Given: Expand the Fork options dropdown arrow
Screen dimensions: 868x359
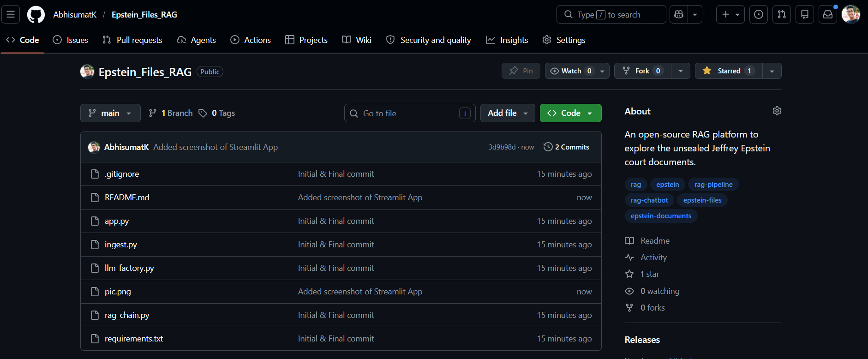Looking at the screenshot, I should pos(681,71).
